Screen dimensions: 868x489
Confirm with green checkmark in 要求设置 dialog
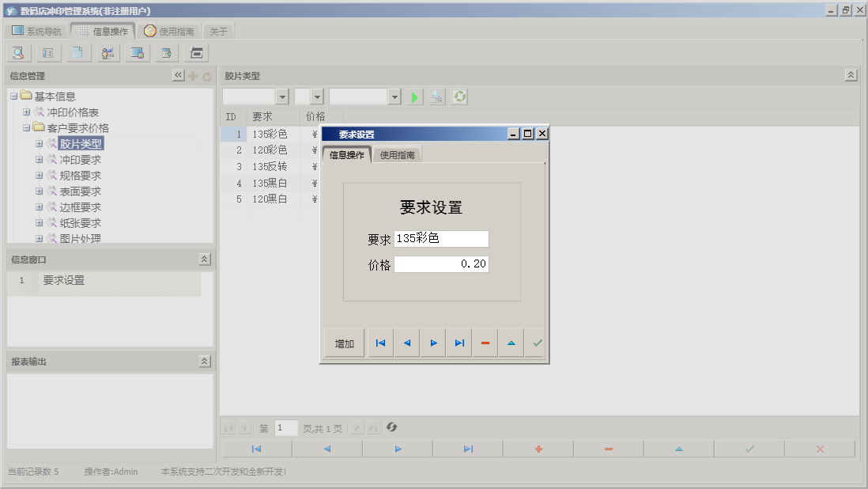point(537,343)
